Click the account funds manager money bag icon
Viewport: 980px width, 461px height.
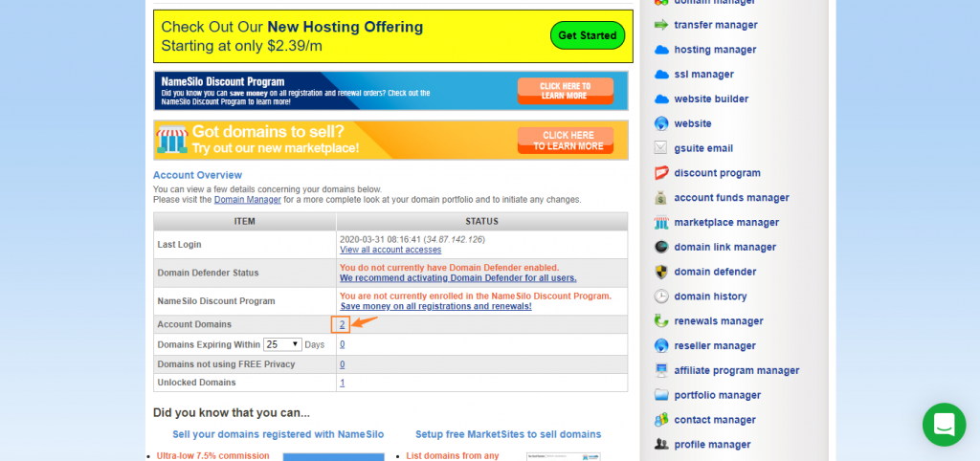click(661, 198)
